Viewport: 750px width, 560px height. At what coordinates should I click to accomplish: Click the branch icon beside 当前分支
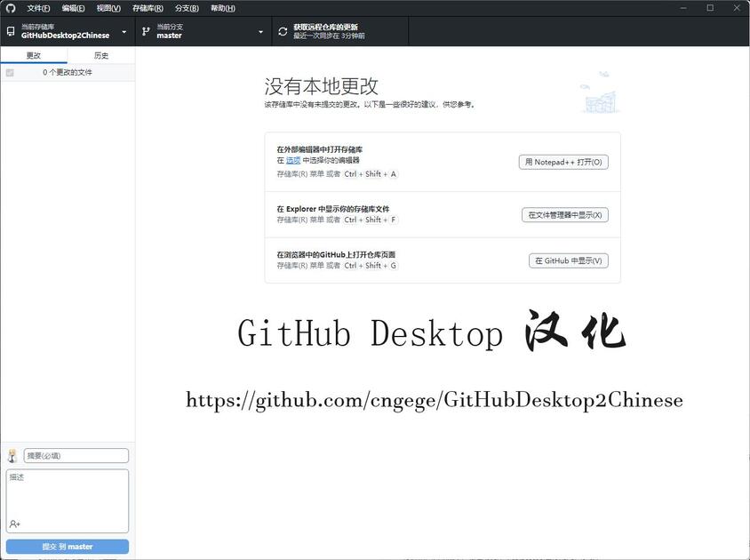pyautogui.click(x=146, y=32)
